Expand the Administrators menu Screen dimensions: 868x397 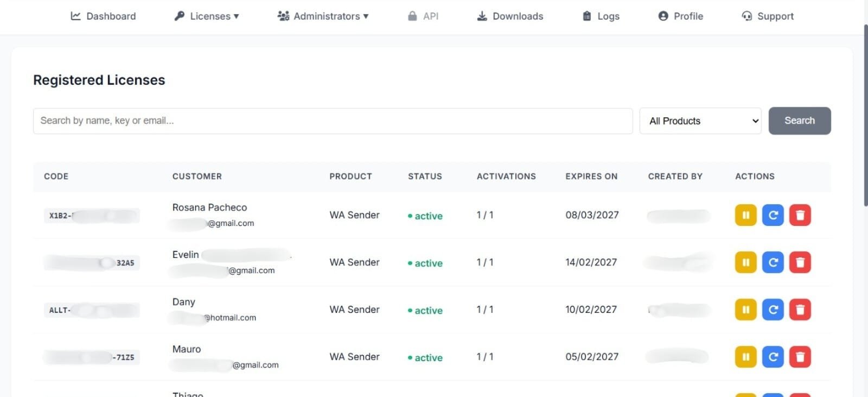click(323, 16)
